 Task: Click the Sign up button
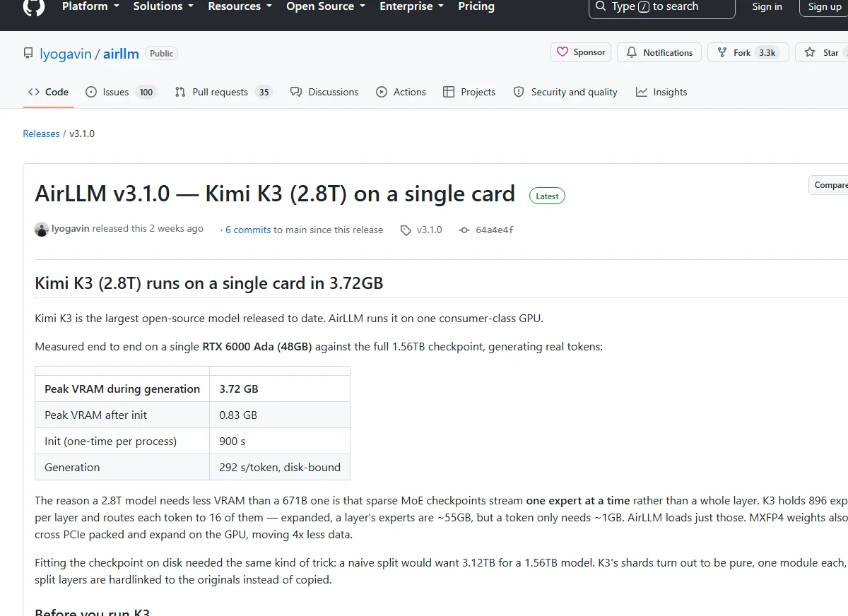(824, 7)
